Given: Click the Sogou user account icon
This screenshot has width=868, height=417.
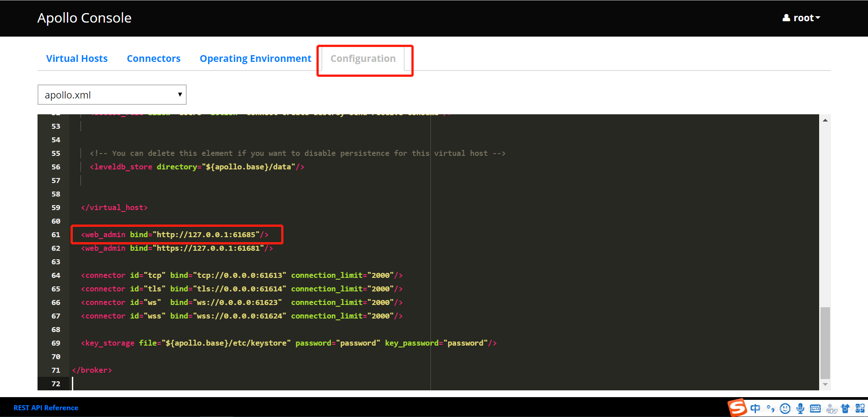Looking at the screenshot, I should coord(831,409).
